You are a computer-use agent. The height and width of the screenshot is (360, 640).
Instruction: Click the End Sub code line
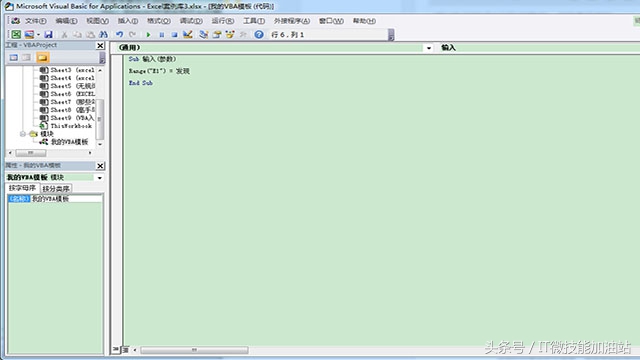coord(141,83)
